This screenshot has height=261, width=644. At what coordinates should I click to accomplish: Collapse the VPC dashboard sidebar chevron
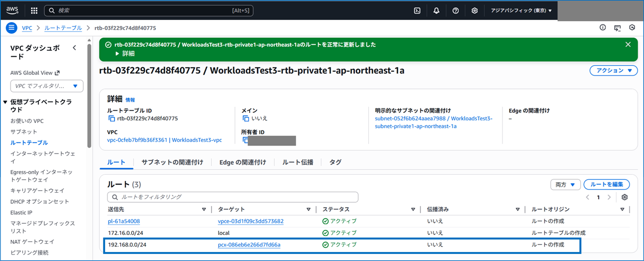coord(74,48)
